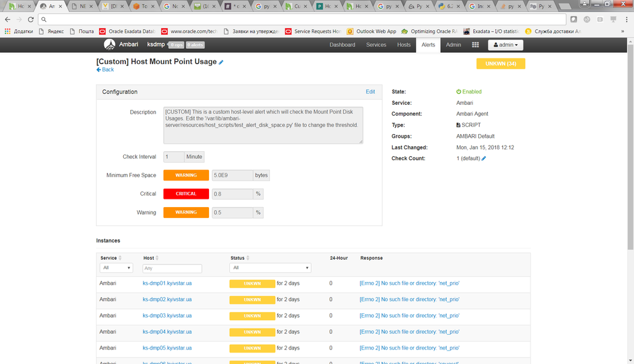Open host ks-dmp01.kyivstar.ua
Screen dimensions: 634x364
(167, 283)
